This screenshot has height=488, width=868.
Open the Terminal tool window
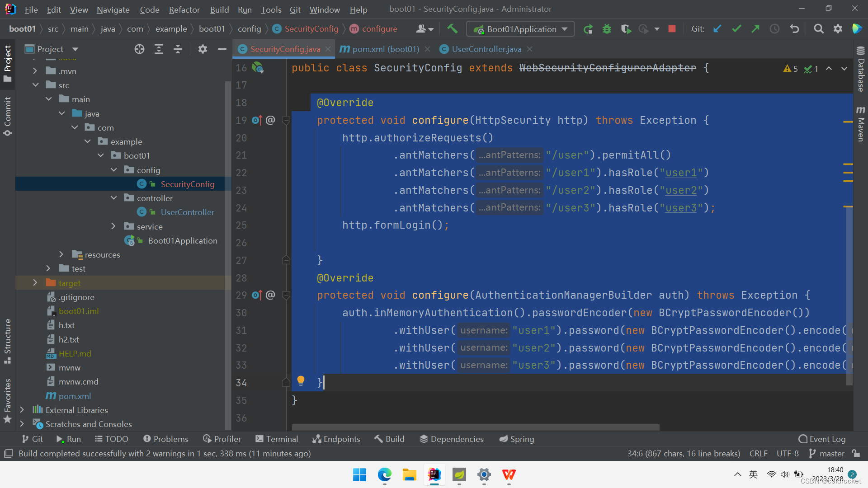coord(276,439)
